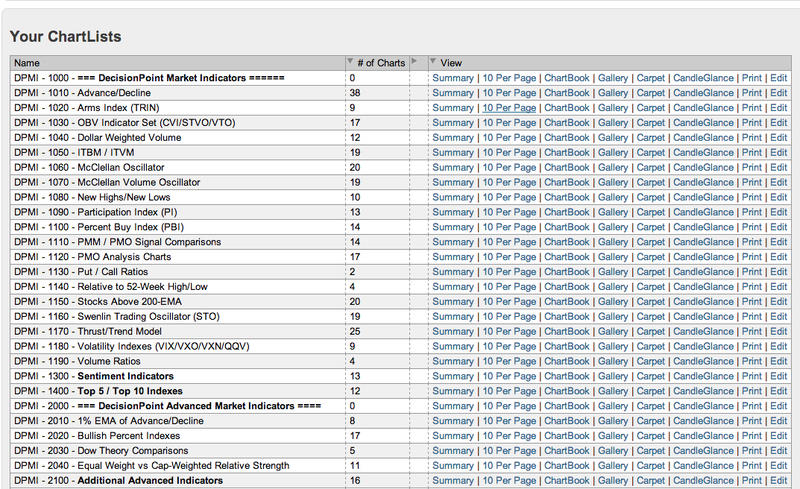Print the Sentiment Indicators list
The image size is (800, 489).
(752, 376)
